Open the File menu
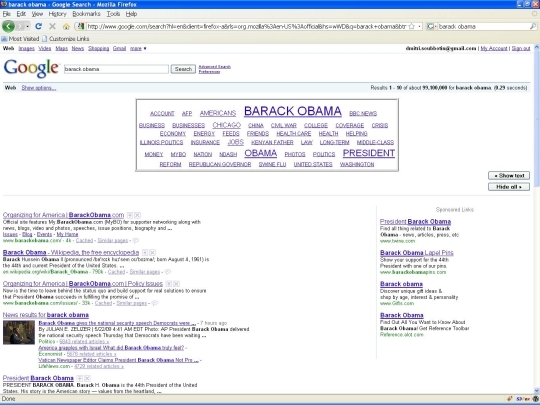 tap(7, 14)
